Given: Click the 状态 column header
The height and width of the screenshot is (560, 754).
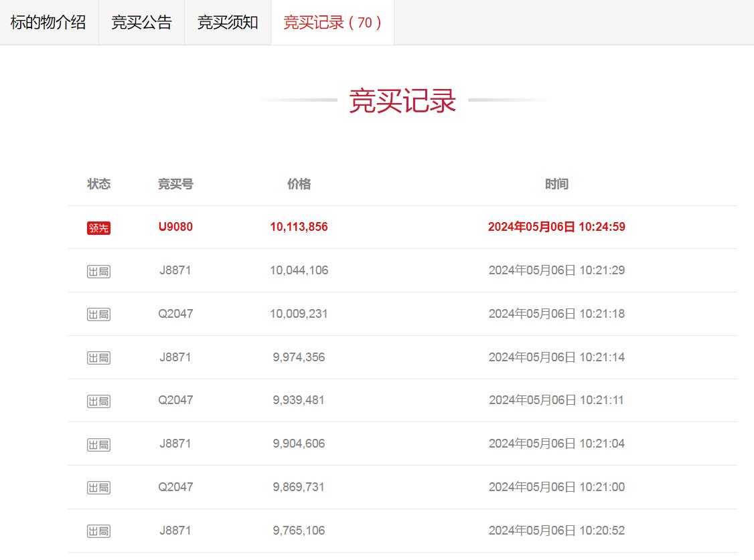Looking at the screenshot, I should (x=98, y=184).
